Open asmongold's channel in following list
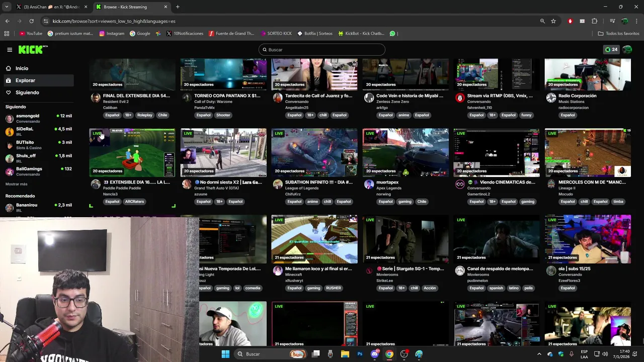The height and width of the screenshot is (362, 644). (x=39, y=118)
